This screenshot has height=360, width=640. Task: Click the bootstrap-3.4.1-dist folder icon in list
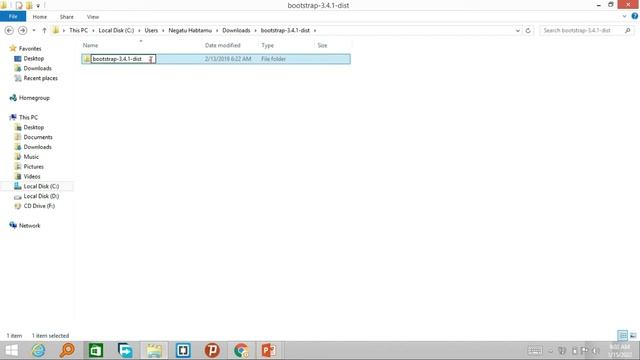pos(86,59)
